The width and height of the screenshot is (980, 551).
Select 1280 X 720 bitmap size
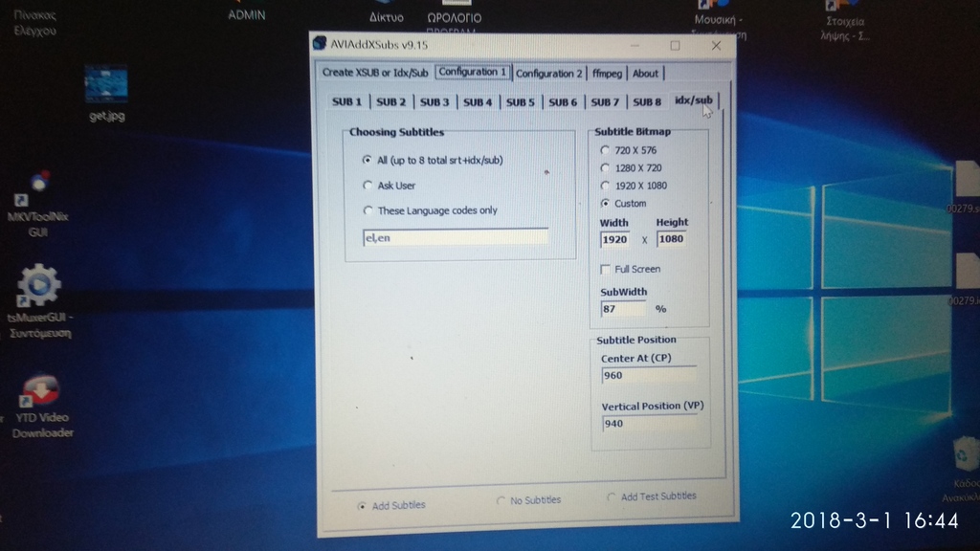tap(604, 167)
